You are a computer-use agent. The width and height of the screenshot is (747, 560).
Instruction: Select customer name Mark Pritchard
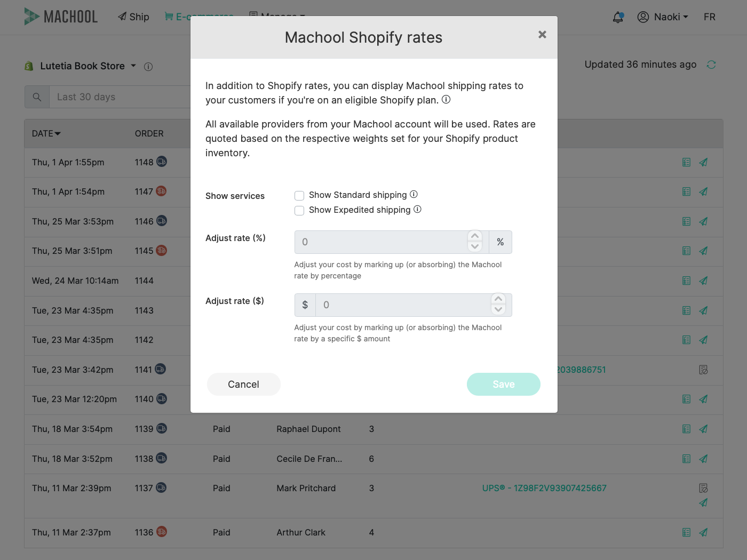coord(306,488)
